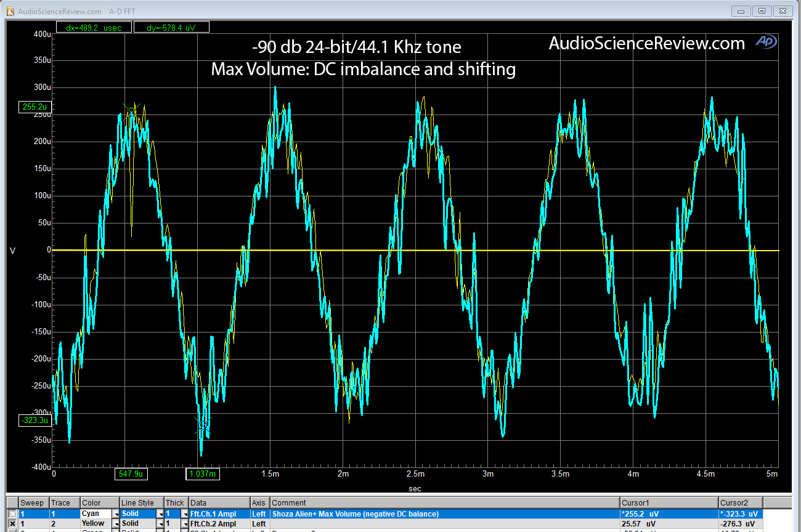Click the A-D FFT window title bar icon
This screenshot has height=532, width=801.
click(x=10, y=11)
